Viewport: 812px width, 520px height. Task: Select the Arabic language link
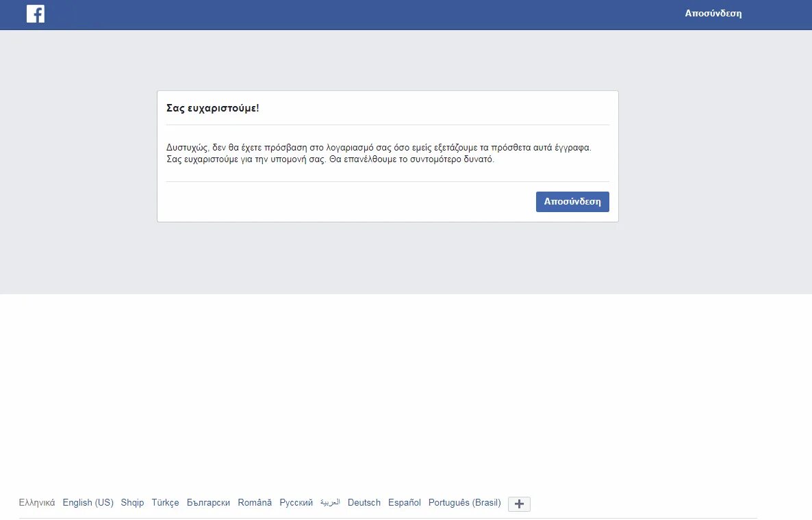pyautogui.click(x=330, y=502)
